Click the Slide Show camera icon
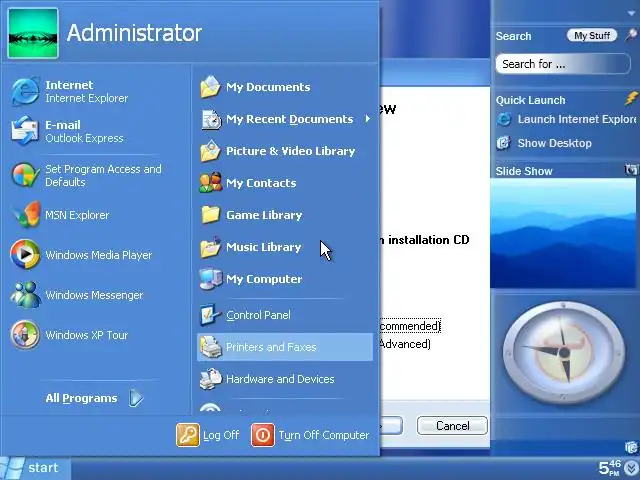This screenshot has height=480, width=640. (x=631, y=169)
